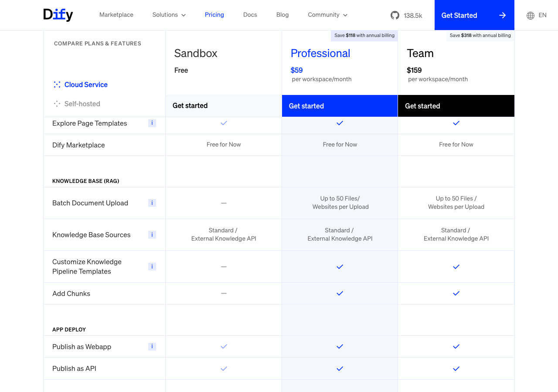Screen dimensions: 558x392
Task: Open the Docs menu item
Action: pyautogui.click(x=250, y=15)
